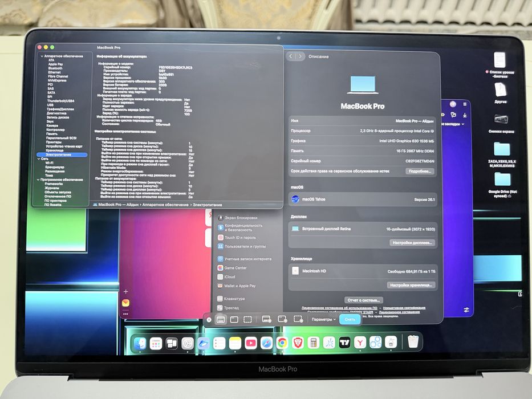
Task: Click profile avatar in purple browser window
Action: [453, 104]
